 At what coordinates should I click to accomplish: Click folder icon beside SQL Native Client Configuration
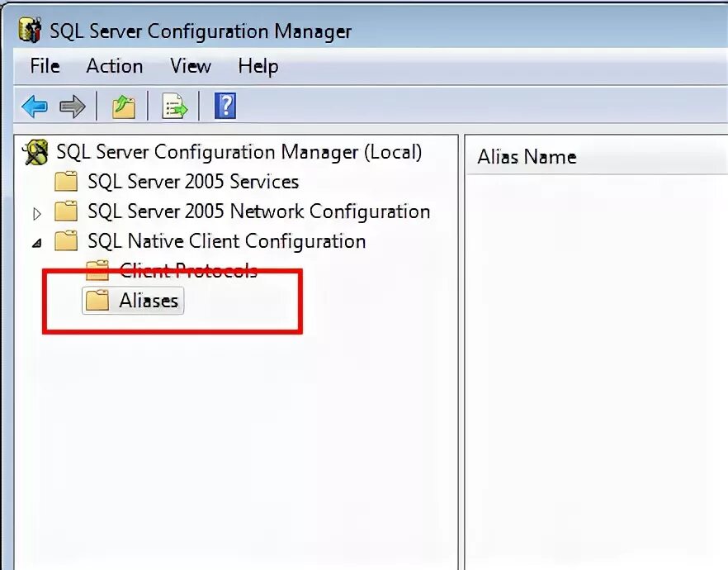pyautogui.click(x=66, y=240)
